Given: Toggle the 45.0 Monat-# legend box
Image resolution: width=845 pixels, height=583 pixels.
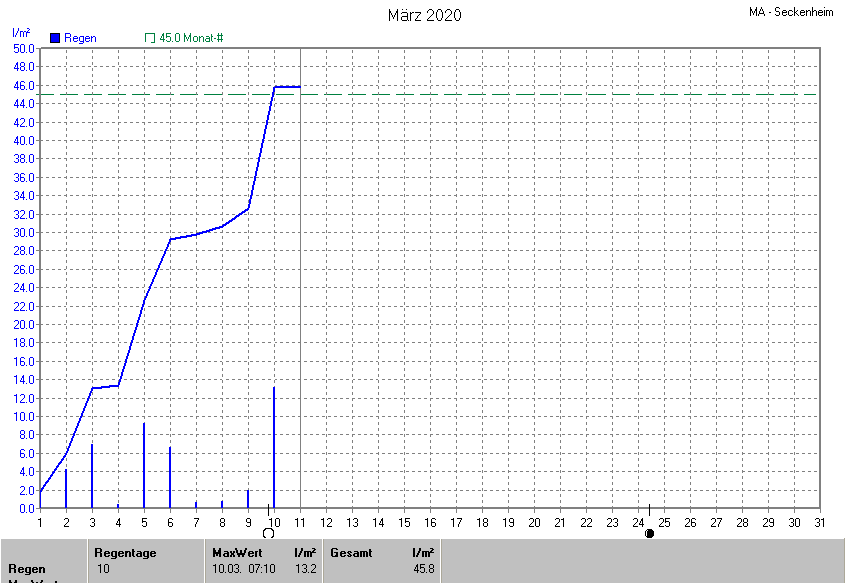Looking at the screenshot, I should click(x=150, y=38).
